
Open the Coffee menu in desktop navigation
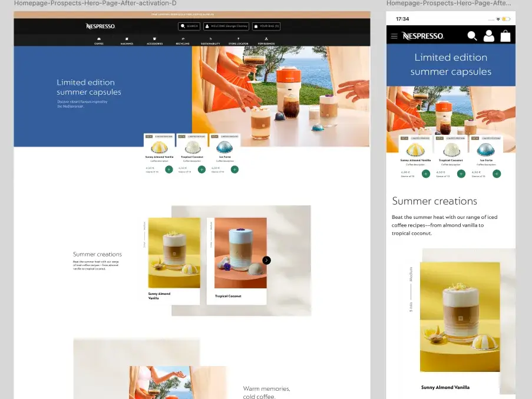point(98,41)
